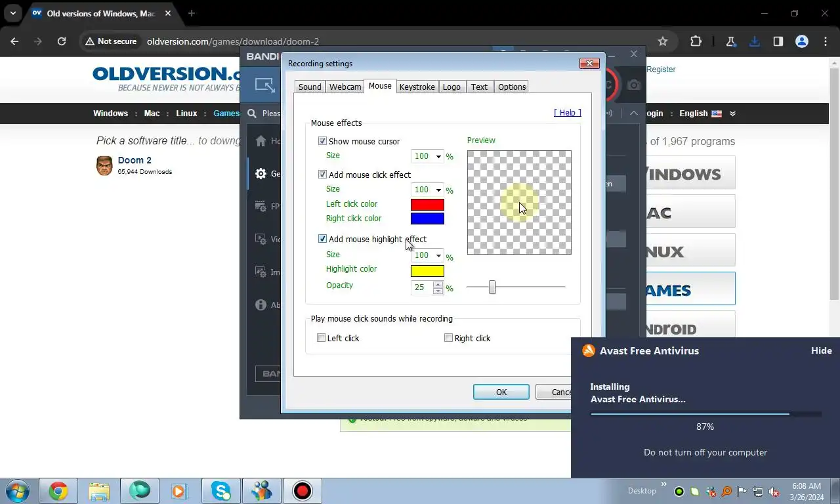
Task: Open highlight effect Size dropdown
Action: coord(438,255)
